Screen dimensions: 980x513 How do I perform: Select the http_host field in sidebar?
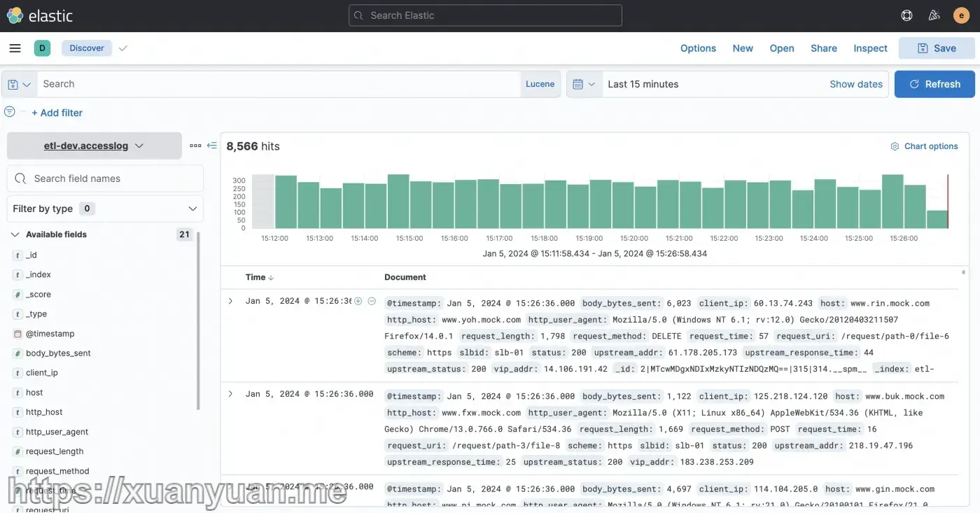(44, 412)
